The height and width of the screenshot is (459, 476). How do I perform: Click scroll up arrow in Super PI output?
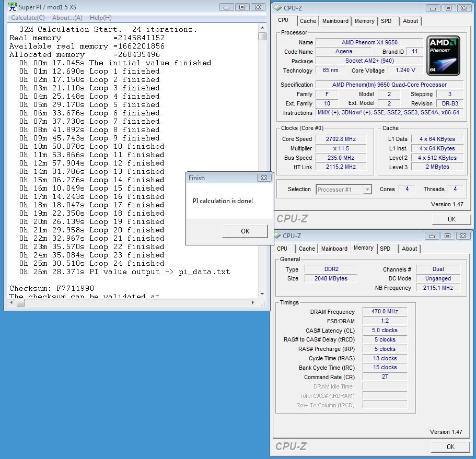click(x=262, y=28)
